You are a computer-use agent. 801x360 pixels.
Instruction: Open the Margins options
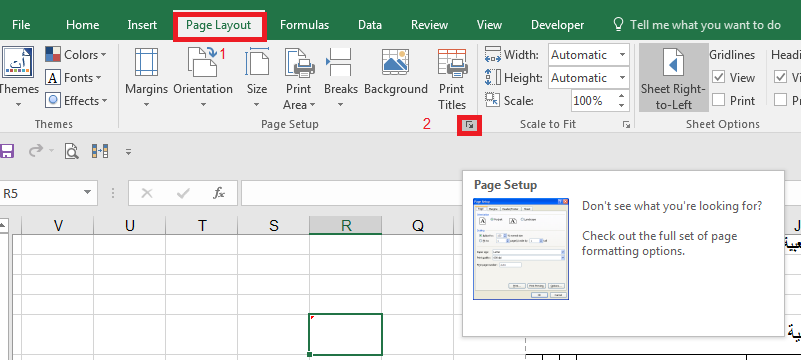coord(146,78)
